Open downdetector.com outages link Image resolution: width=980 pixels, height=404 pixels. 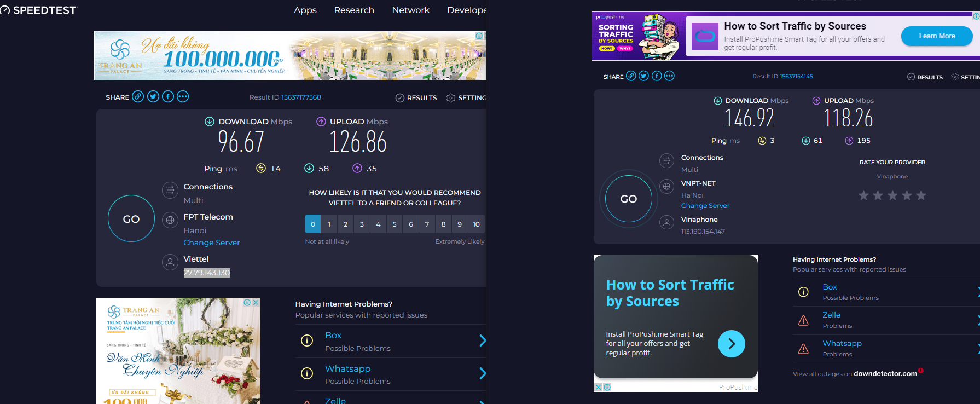pyautogui.click(x=885, y=374)
